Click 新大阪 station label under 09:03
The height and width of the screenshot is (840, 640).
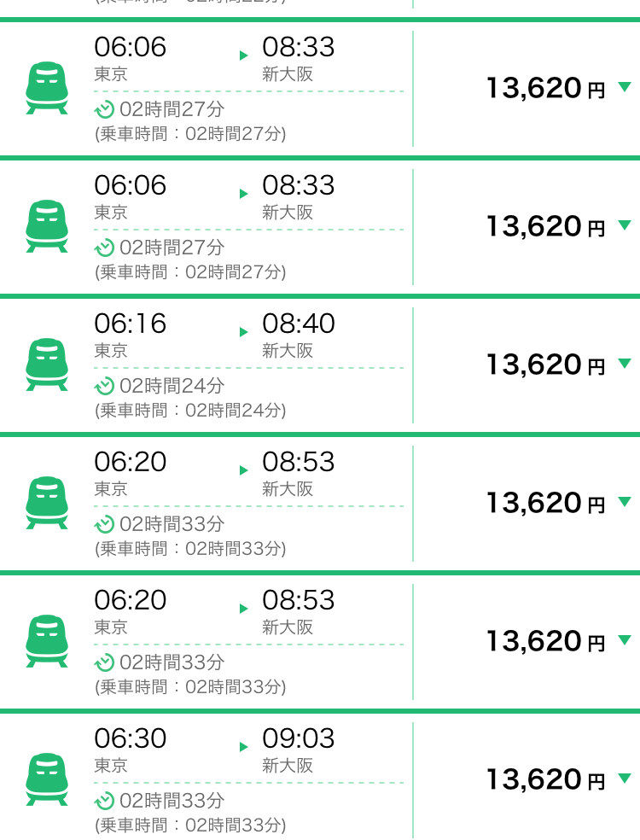tap(288, 766)
